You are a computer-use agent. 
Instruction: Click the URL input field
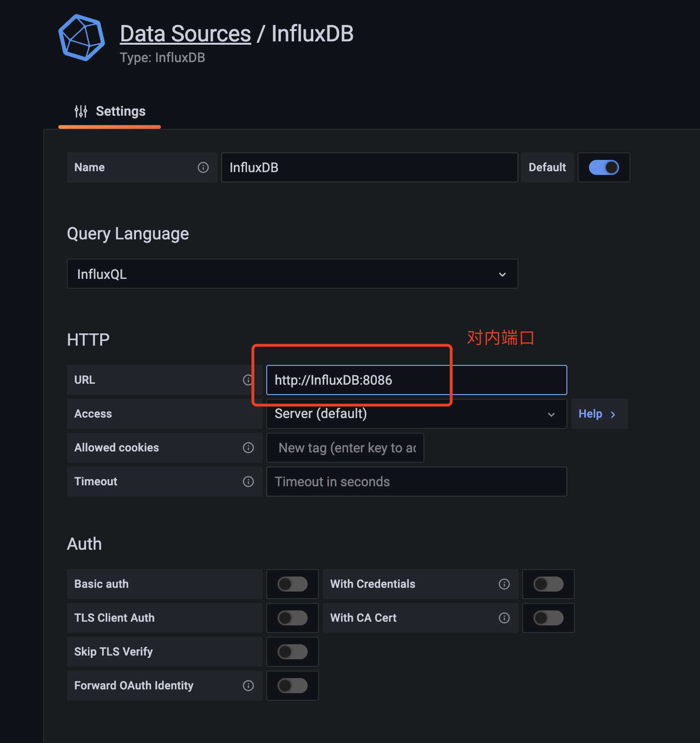point(417,380)
